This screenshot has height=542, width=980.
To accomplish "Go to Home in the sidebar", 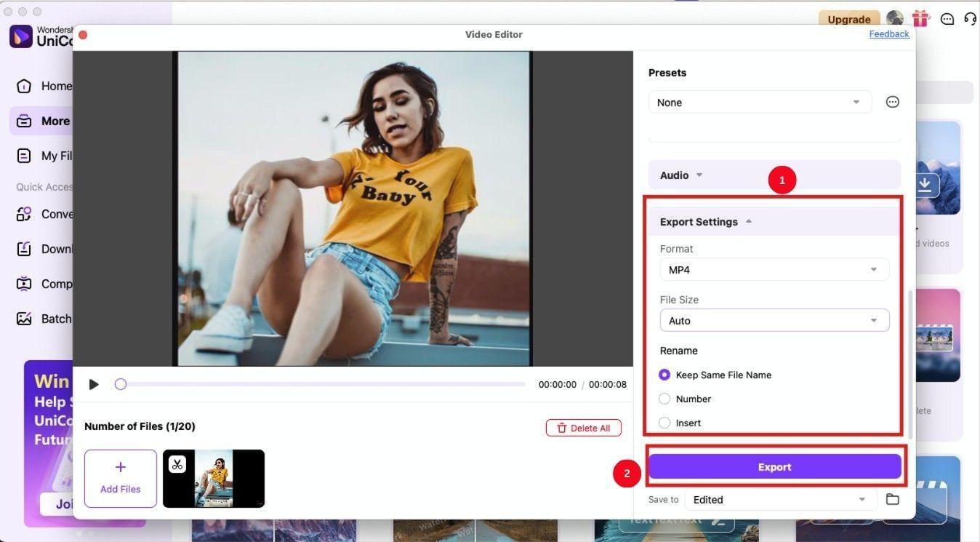I will [x=44, y=86].
